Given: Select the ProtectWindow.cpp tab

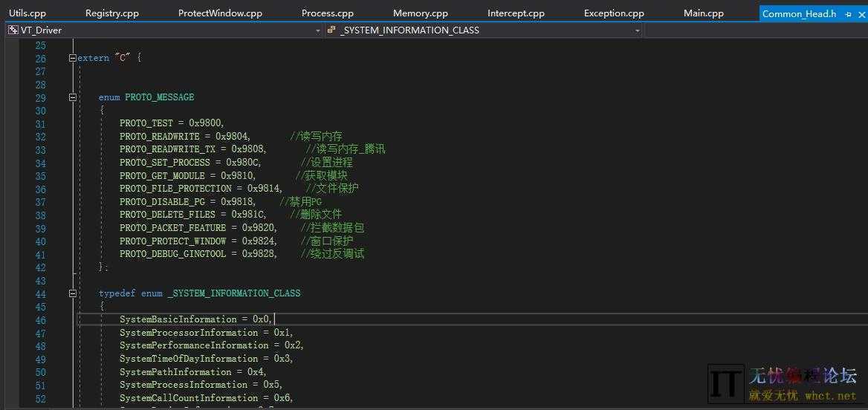Looking at the screenshot, I should pos(220,13).
